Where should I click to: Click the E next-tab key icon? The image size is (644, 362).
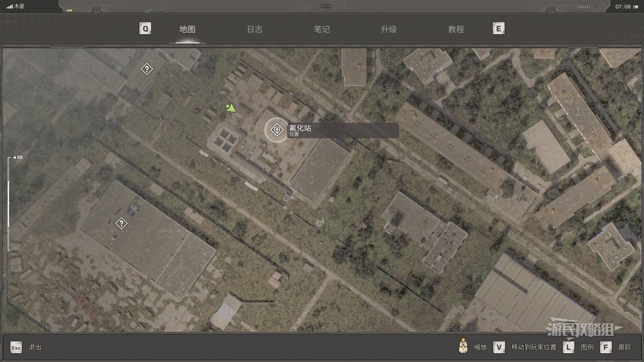click(x=499, y=28)
